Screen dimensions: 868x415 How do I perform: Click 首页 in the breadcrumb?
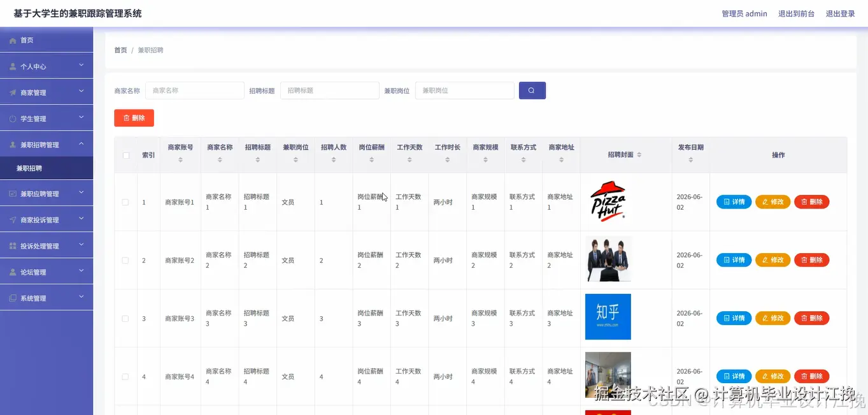120,50
